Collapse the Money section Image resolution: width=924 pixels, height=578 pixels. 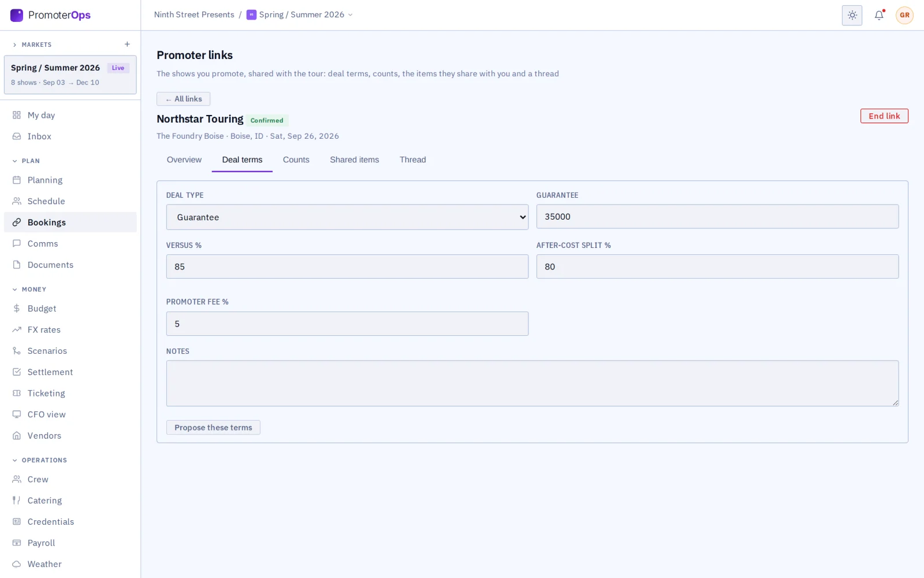coord(29,290)
